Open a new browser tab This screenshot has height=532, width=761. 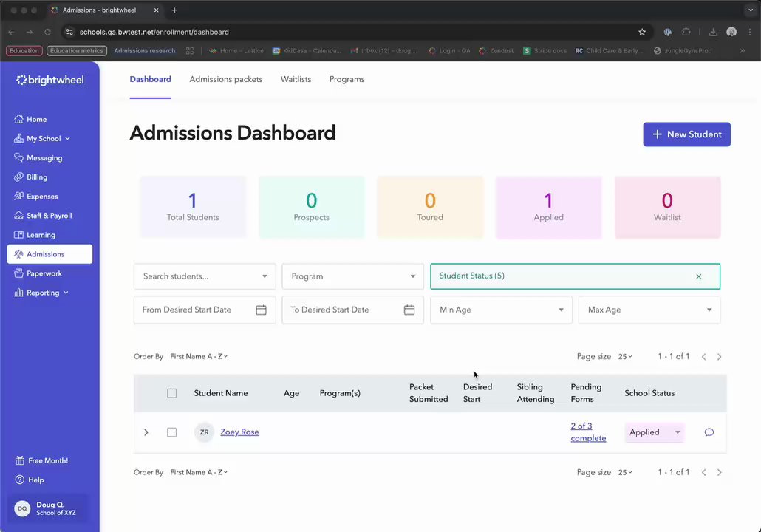click(174, 10)
